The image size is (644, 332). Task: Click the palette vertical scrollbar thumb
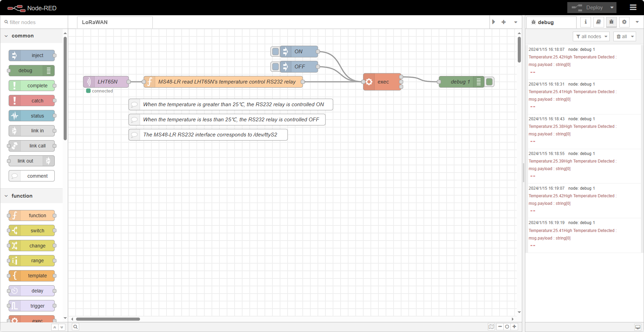tap(65, 88)
